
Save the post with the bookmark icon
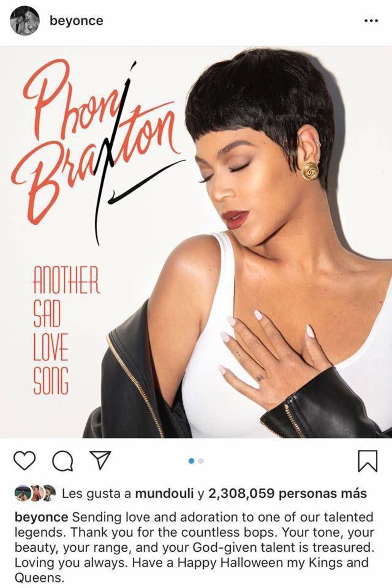tap(368, 461)
